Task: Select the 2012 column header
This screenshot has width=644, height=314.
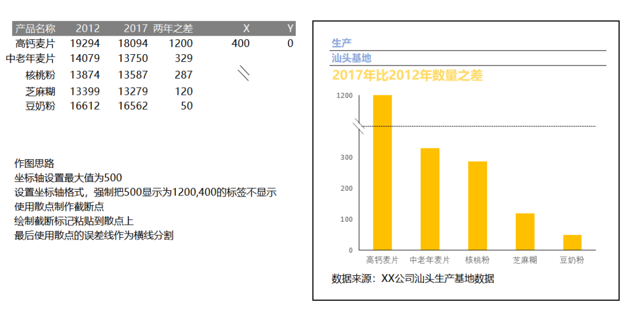Action: pos(88,29)
